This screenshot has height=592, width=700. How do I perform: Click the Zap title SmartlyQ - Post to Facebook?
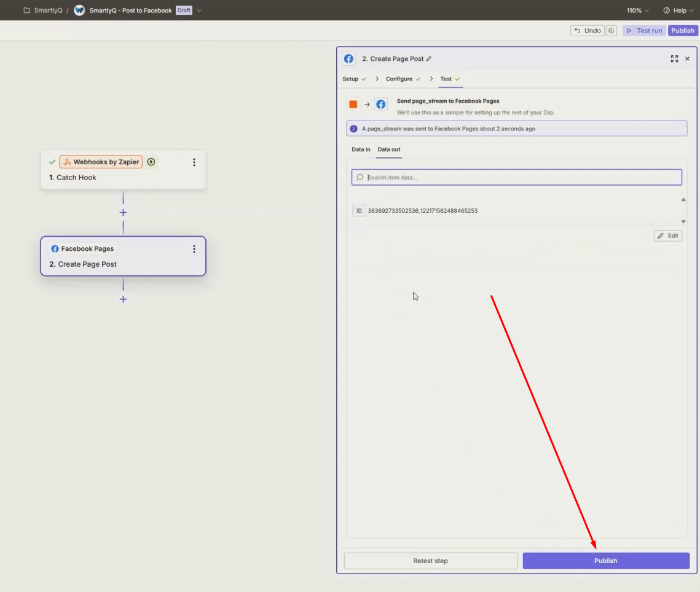click(x=130, y=10)
